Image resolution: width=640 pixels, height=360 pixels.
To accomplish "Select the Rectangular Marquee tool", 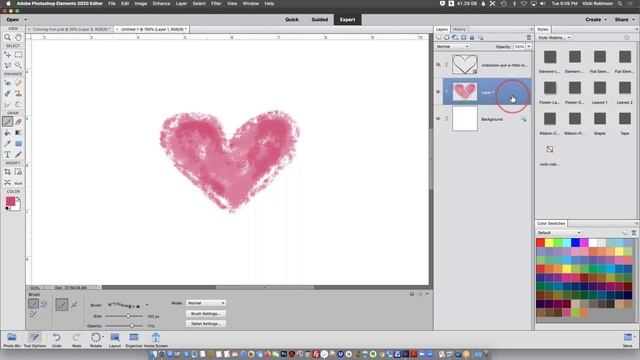I will [x=18, y=55].
